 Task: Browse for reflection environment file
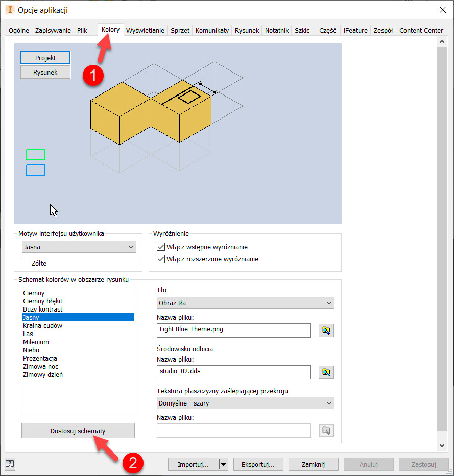coord(326,372)
